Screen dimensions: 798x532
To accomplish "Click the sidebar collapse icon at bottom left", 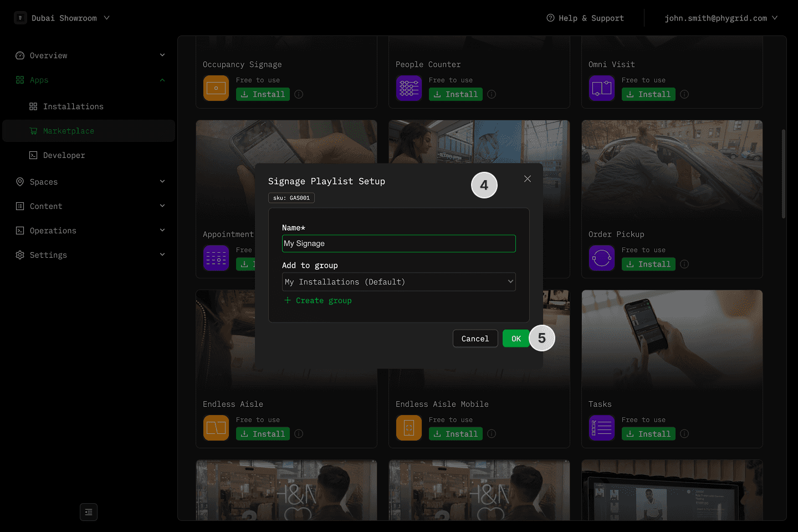I will pos(89,512).
